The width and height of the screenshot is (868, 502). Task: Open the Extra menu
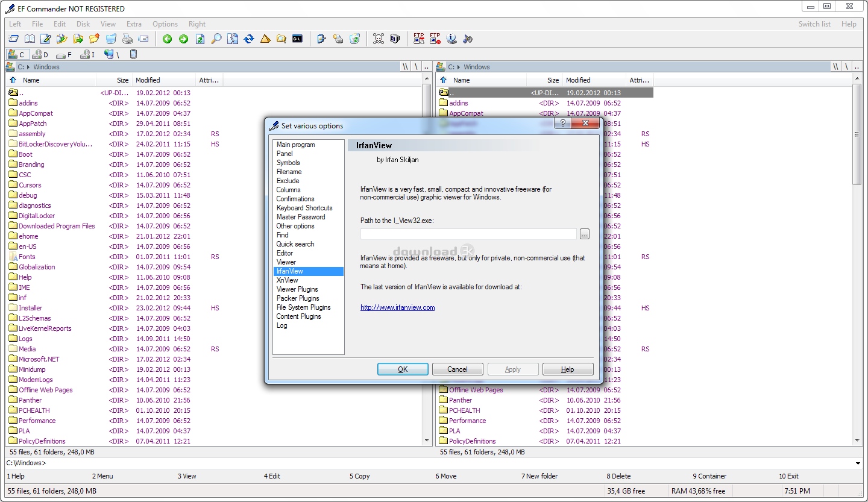click(134, 24)
